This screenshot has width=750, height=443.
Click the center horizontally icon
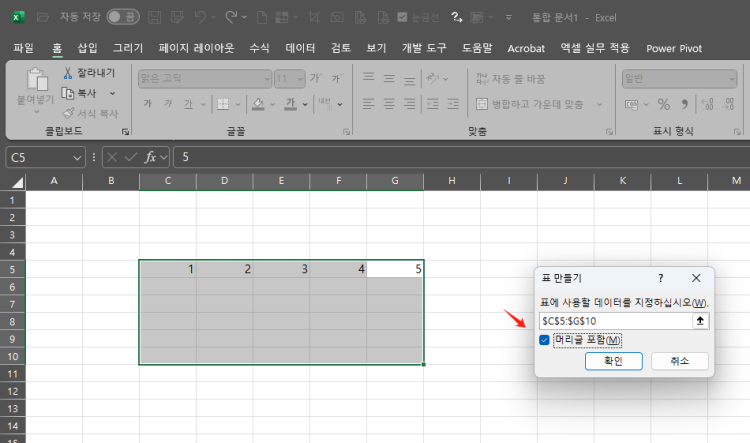point(389,104)
